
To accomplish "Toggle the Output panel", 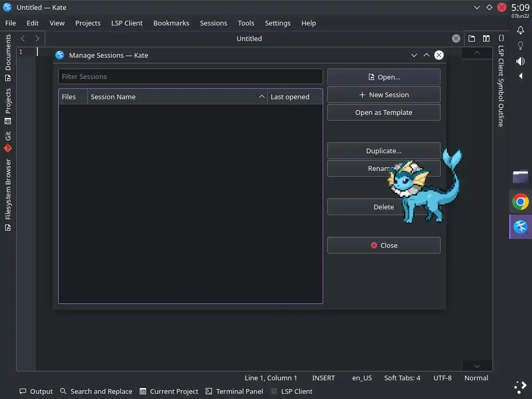I will [x=36, y=392].
